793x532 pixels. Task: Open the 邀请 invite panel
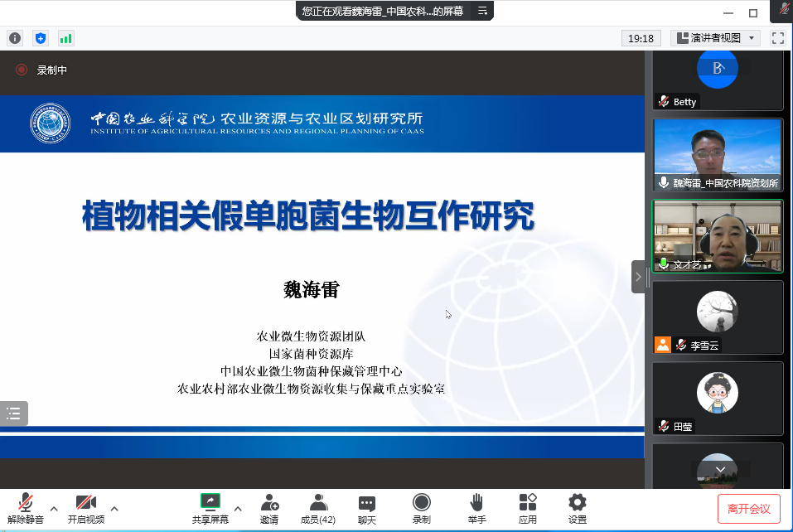pyautogui.click(x=269, y=508)
